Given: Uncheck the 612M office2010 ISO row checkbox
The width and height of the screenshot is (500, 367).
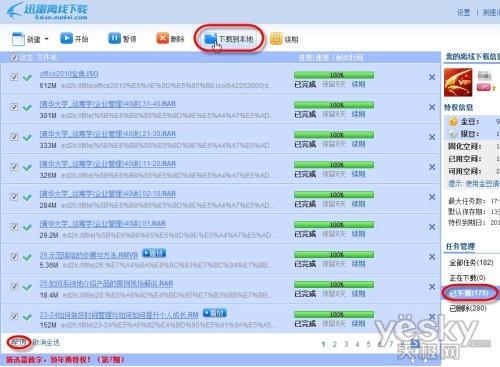Looking at the screenshot, I should [14, 77].
